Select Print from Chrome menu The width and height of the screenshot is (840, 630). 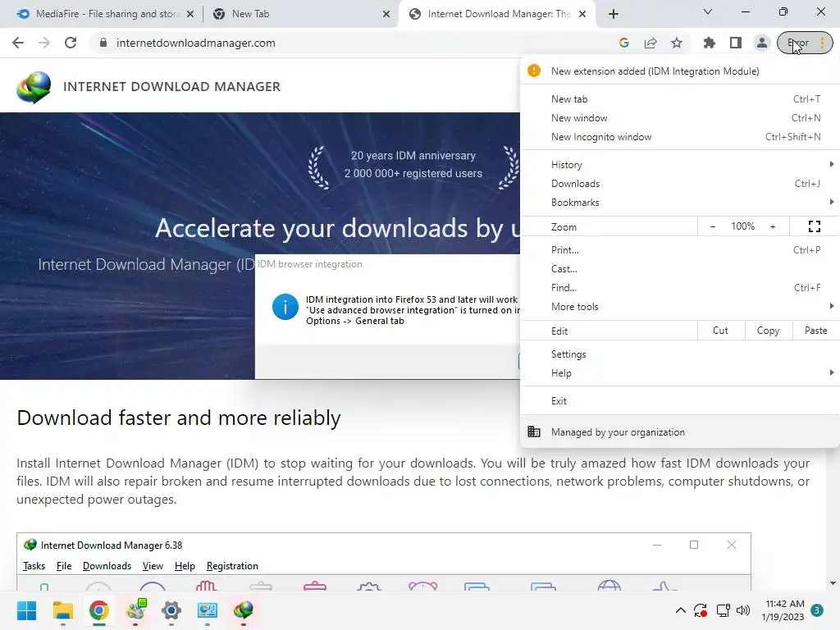point(680,250)
